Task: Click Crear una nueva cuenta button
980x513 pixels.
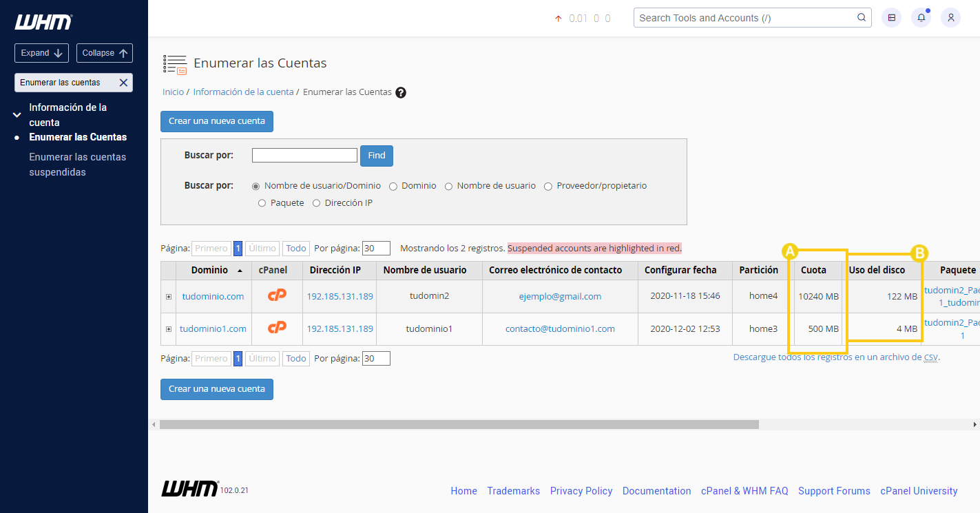Action: tap(216, 121)
